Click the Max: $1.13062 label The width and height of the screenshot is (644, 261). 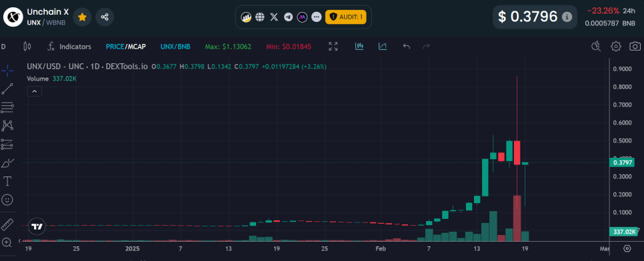click(x=228, y=47)
